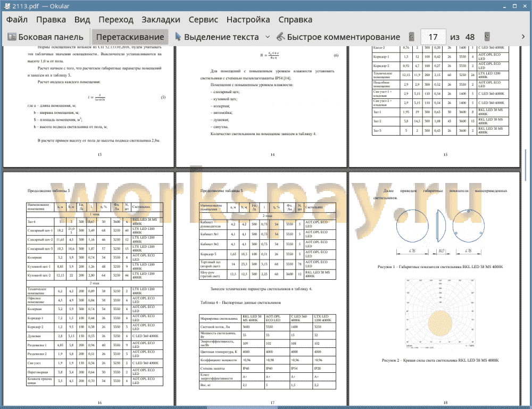The height and width of the screenshot is (409, 532).
Task: Click page number '13' at page bottom
Action: click(x=99, y=155)
